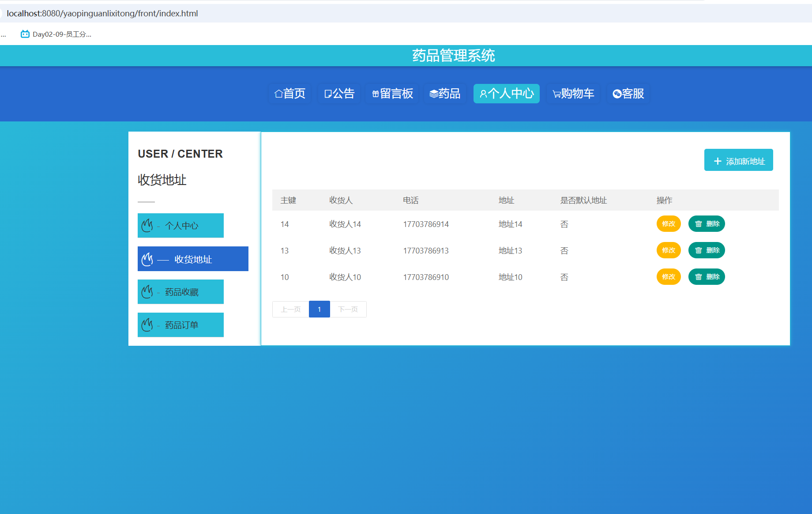
Task: Click the flame icon next to 药品收藏
Action: tap(147, 291)
